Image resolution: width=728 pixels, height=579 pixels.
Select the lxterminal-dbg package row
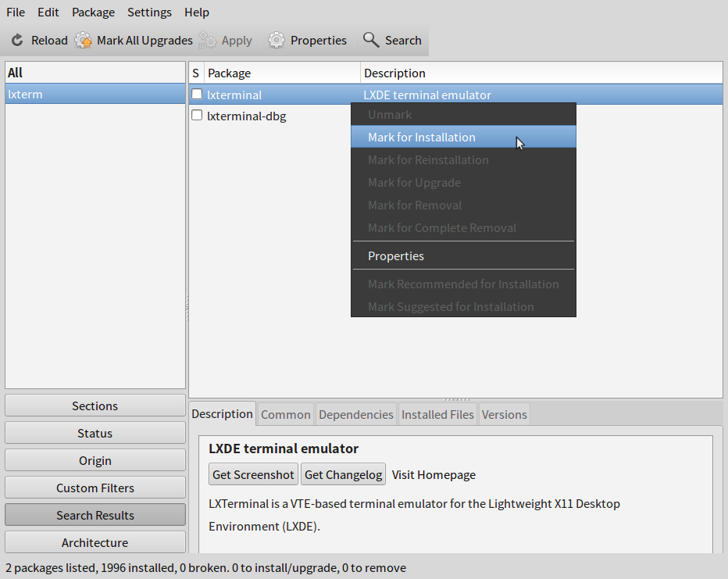[455, 116]
